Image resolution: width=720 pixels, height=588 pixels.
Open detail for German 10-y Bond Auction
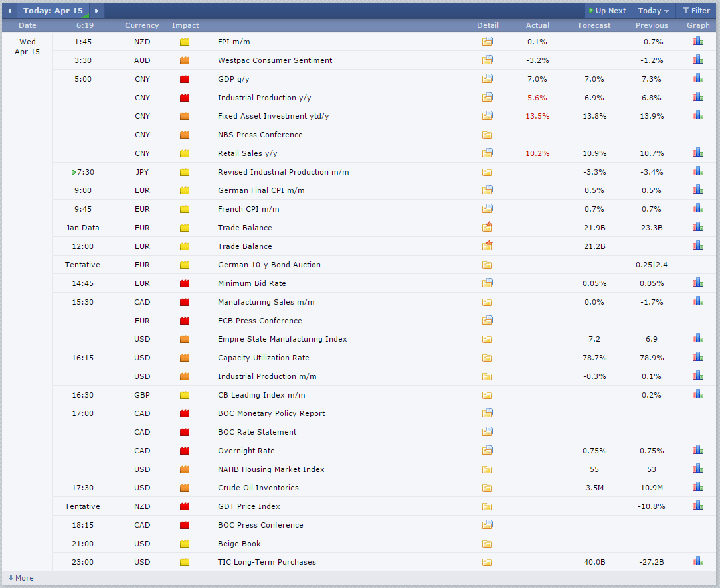[x=487, y=265]
